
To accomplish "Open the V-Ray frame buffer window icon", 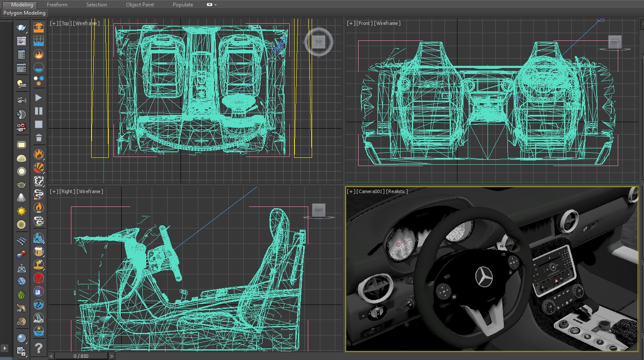I will click(21, 41).
